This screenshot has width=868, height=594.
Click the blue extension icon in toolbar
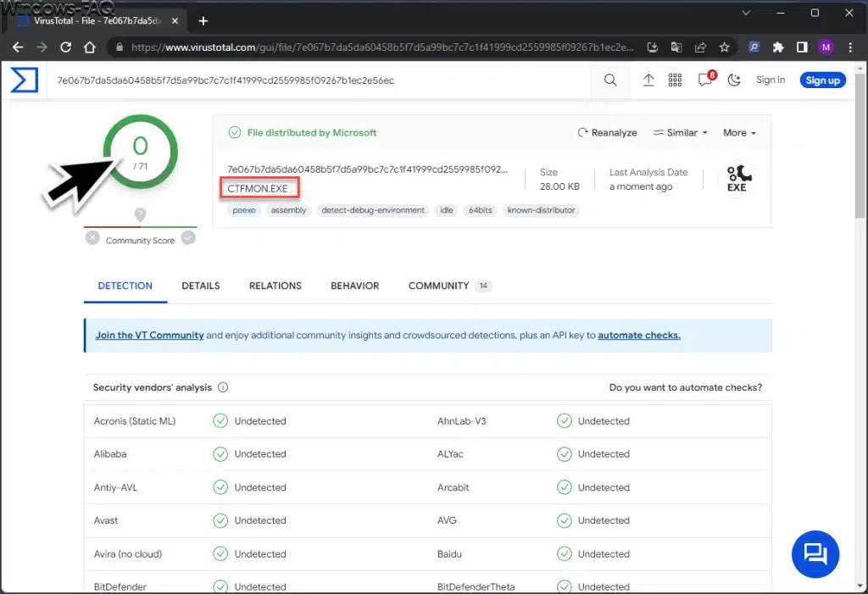click(754, 47)
